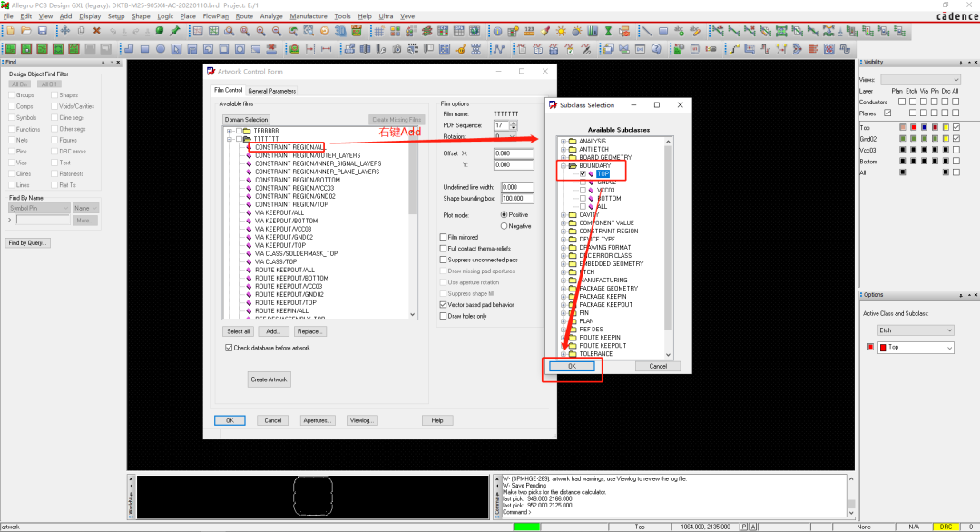Open the Manufacture menu

tap(309, 16)
